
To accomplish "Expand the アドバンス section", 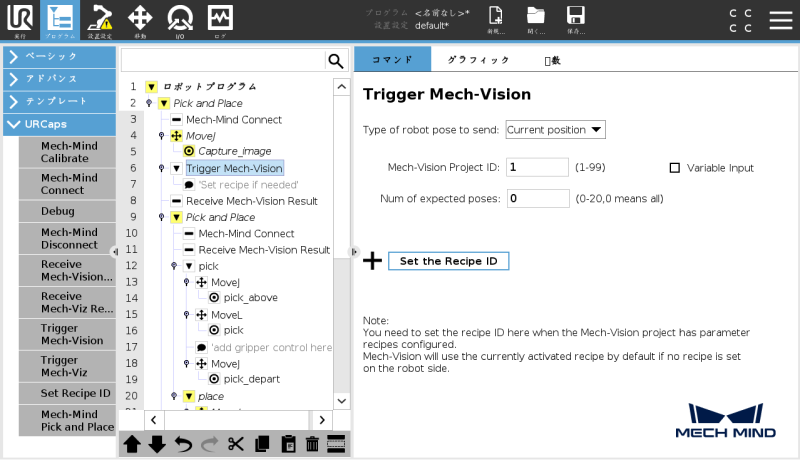I will [60, 79].
